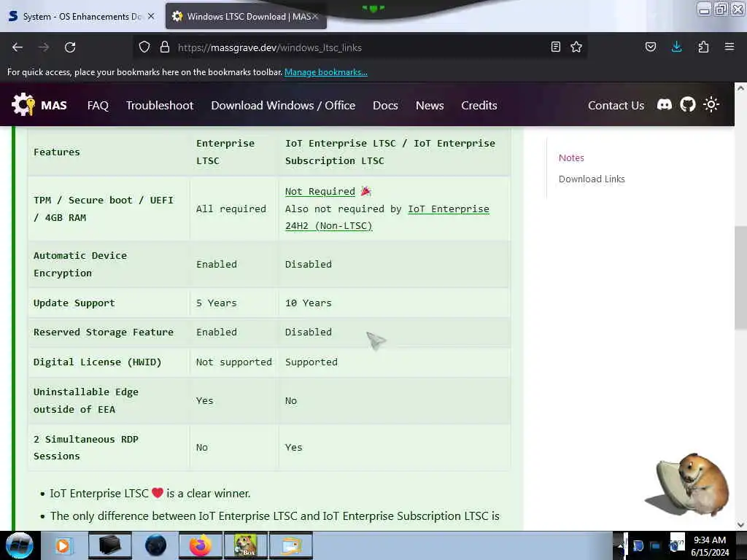
Task: Open the black cube taskbar app
Action: 109,545
